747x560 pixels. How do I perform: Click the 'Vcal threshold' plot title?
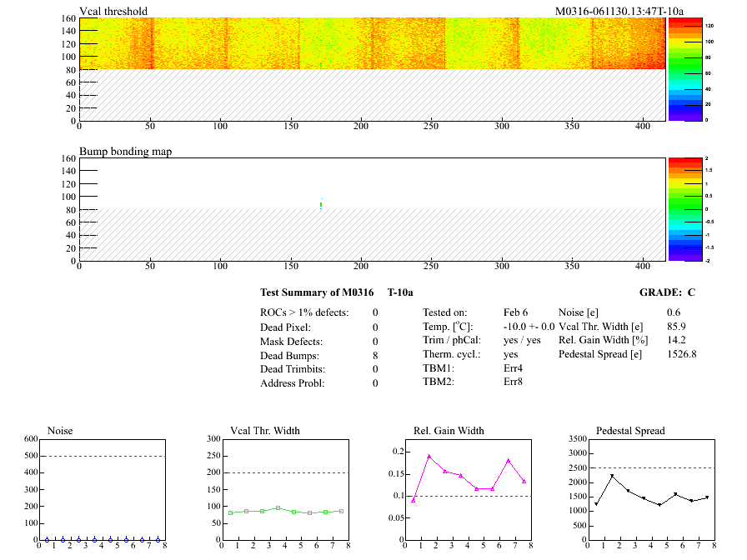point(113,12)
